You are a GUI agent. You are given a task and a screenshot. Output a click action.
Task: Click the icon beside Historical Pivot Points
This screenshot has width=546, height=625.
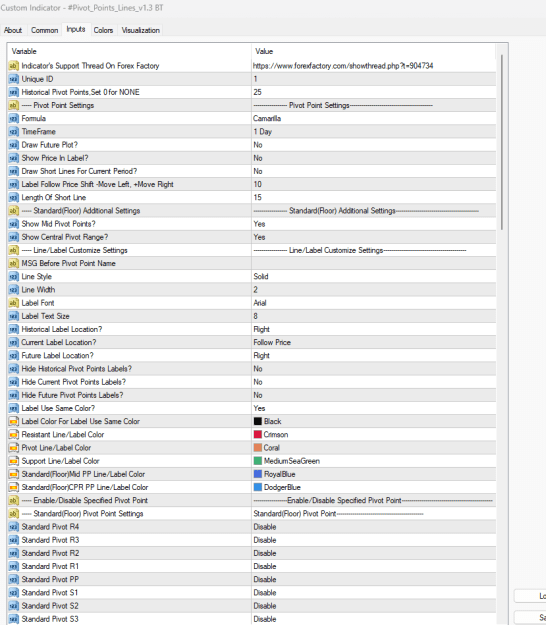tap(14, 92)
